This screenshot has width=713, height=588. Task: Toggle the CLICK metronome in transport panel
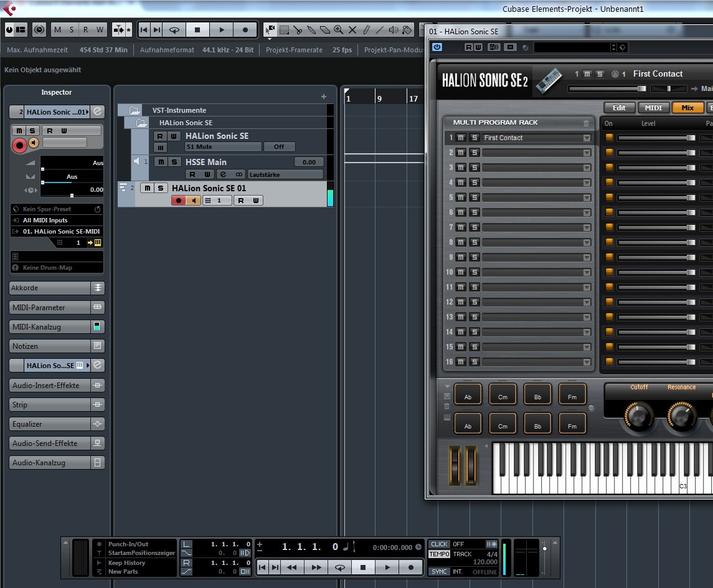[x=439, y=544]
